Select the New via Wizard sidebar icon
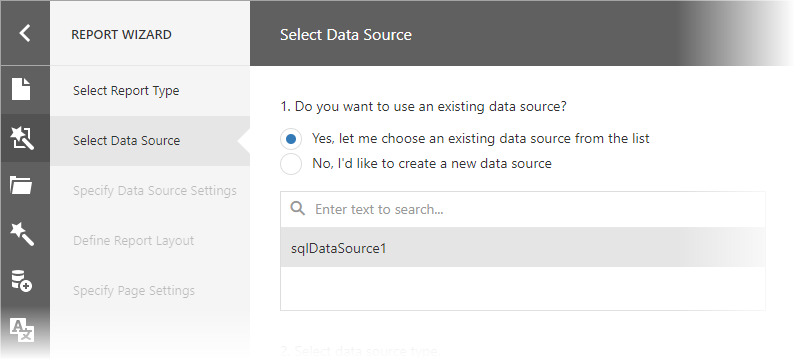Viewport: 795px width, 360px height. pos(22,138)
